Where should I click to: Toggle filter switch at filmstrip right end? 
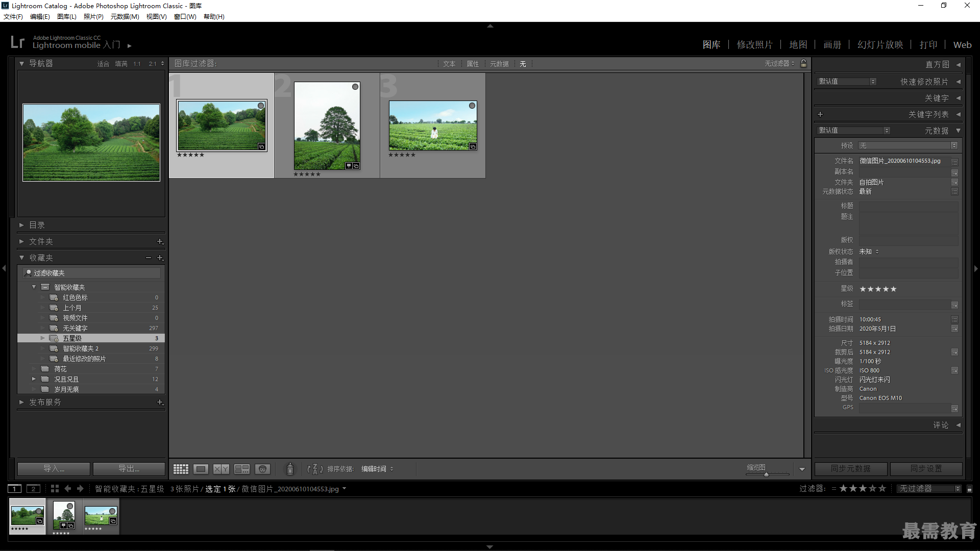tap(969, 489)
